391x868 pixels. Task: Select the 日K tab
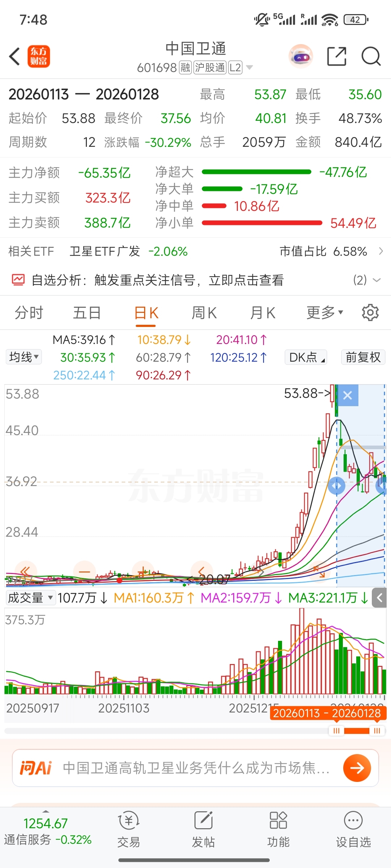146,312
